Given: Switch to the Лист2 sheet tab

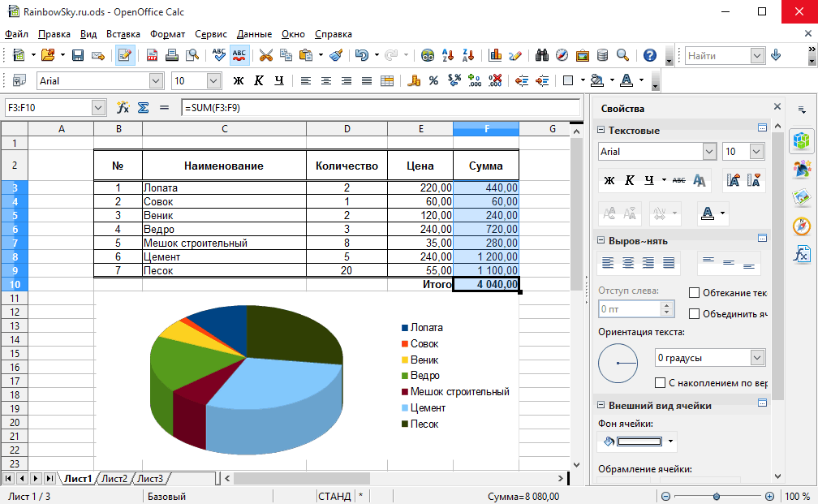Looking at the screenshot, I should [x=114, y=479].
